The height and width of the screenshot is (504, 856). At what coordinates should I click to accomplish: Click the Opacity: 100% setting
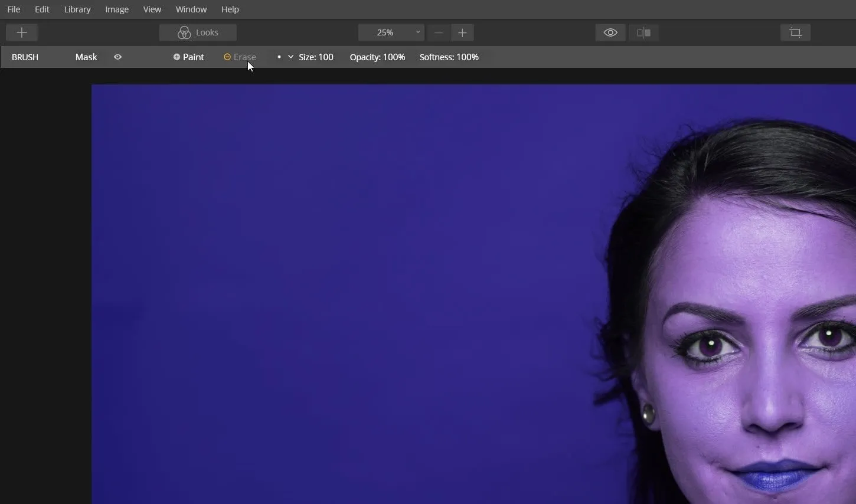coord(377,57)
